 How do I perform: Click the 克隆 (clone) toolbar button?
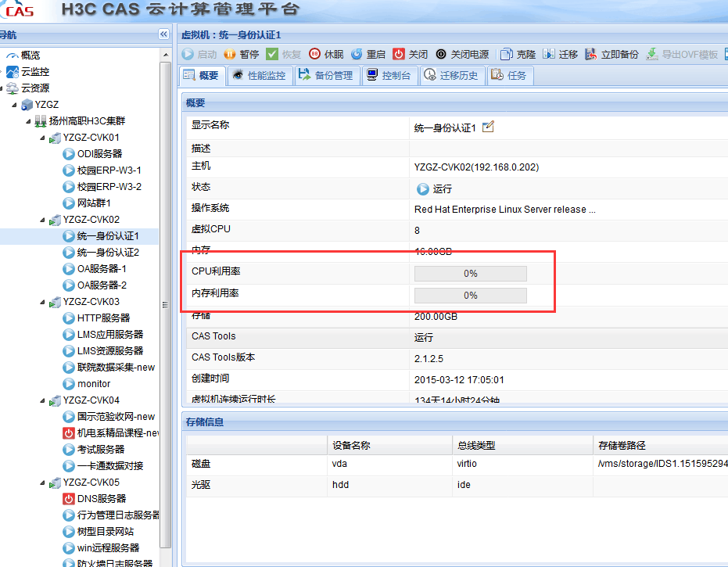(518, 54)
